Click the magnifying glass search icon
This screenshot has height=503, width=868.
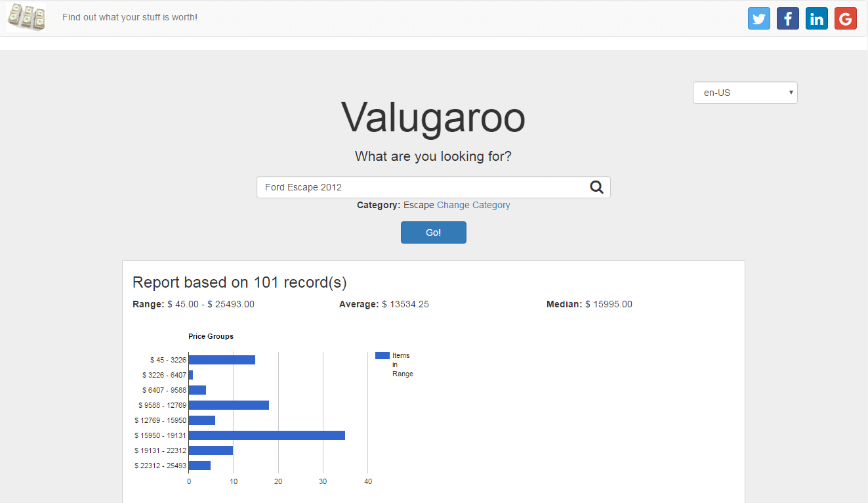coord(596,187)
